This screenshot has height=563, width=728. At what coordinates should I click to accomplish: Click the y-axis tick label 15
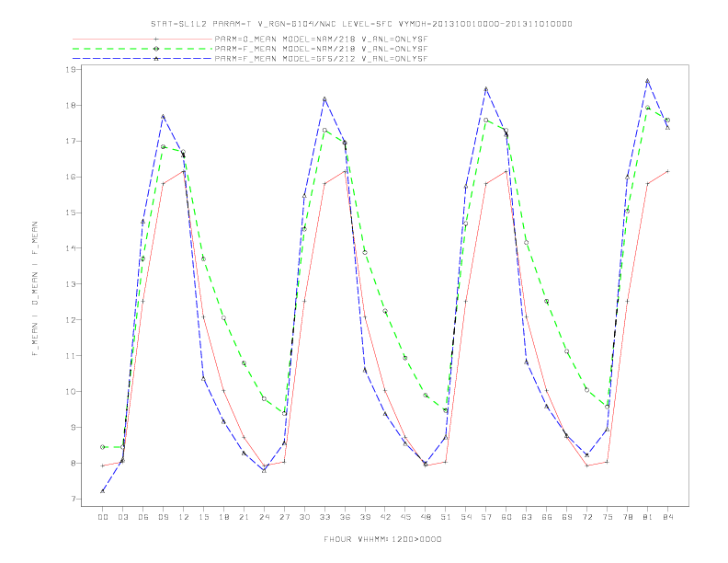click(x=71, y=213)
